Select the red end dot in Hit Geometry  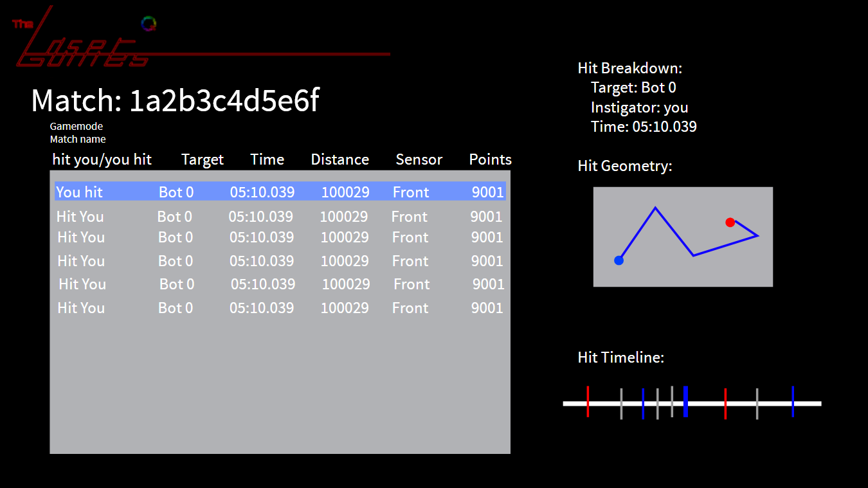tap(730, 222)
